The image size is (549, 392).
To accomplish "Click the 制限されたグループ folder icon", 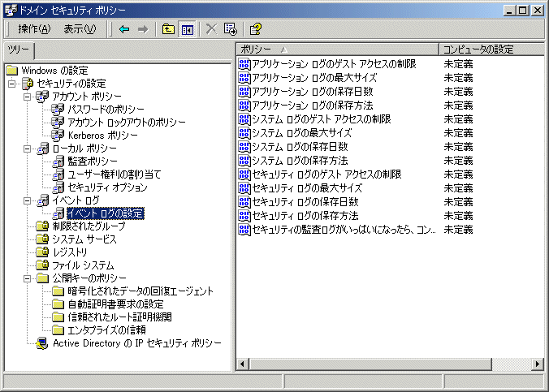I will coord(42,226).
